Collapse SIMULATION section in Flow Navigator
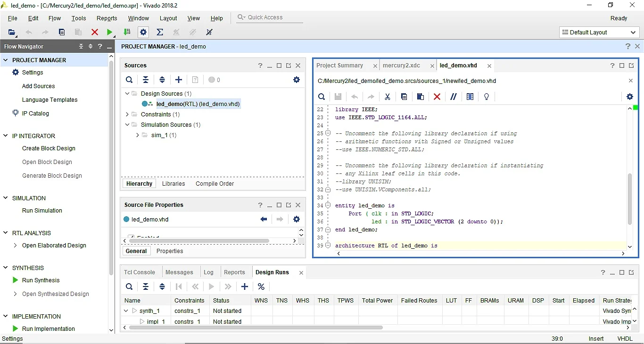The height and width of the screenshot is (344, 644). tap(6, 198)
